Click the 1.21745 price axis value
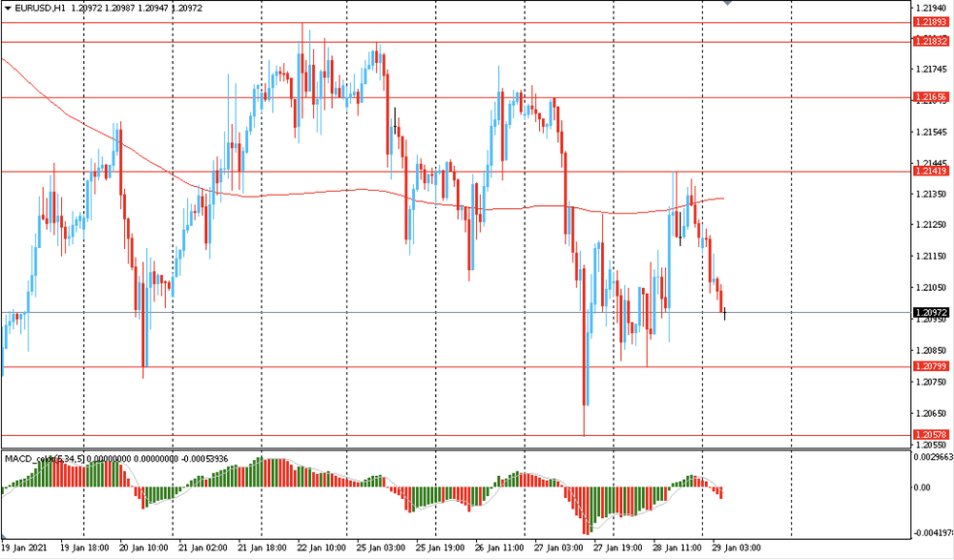Viewport: 954px width, 560px height. point(931,70)
